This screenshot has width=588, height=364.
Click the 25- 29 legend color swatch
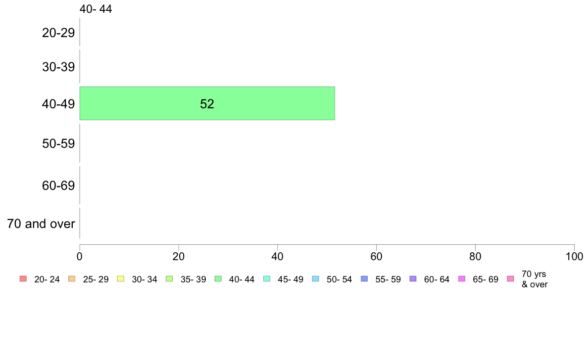[72, 279]
